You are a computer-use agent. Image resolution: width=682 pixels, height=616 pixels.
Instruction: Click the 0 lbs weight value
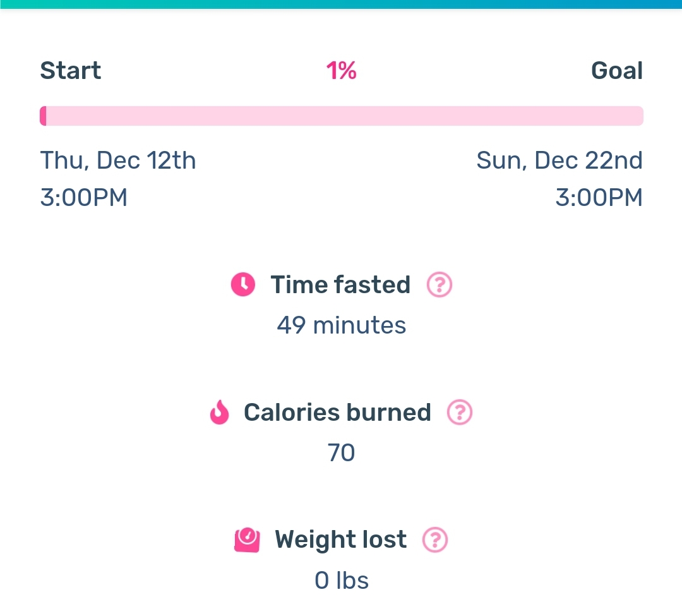pyautogui.click(x=342, y=581)
